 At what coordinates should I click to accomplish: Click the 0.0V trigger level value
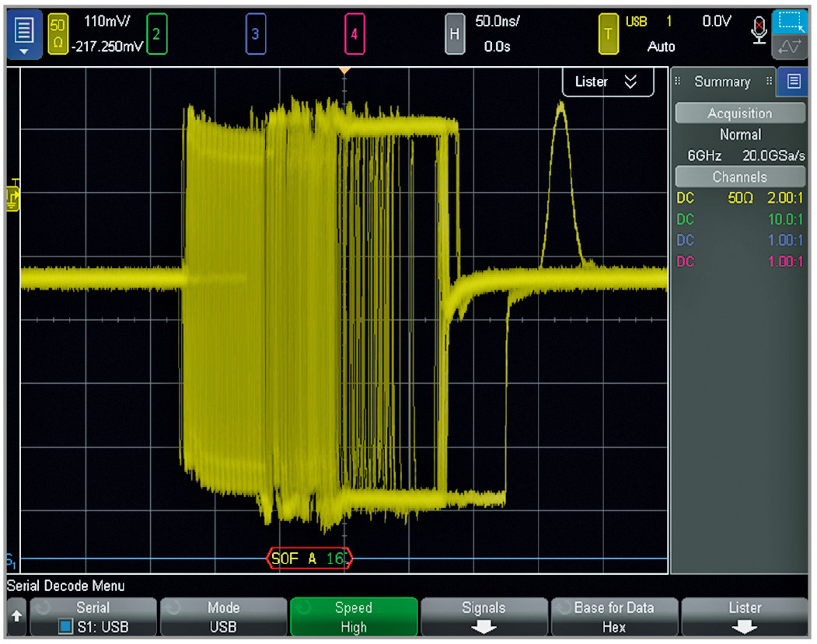coord(717,22)
